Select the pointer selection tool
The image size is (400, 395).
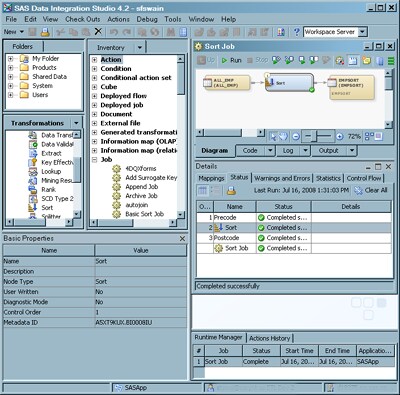[x=273, y=136]
